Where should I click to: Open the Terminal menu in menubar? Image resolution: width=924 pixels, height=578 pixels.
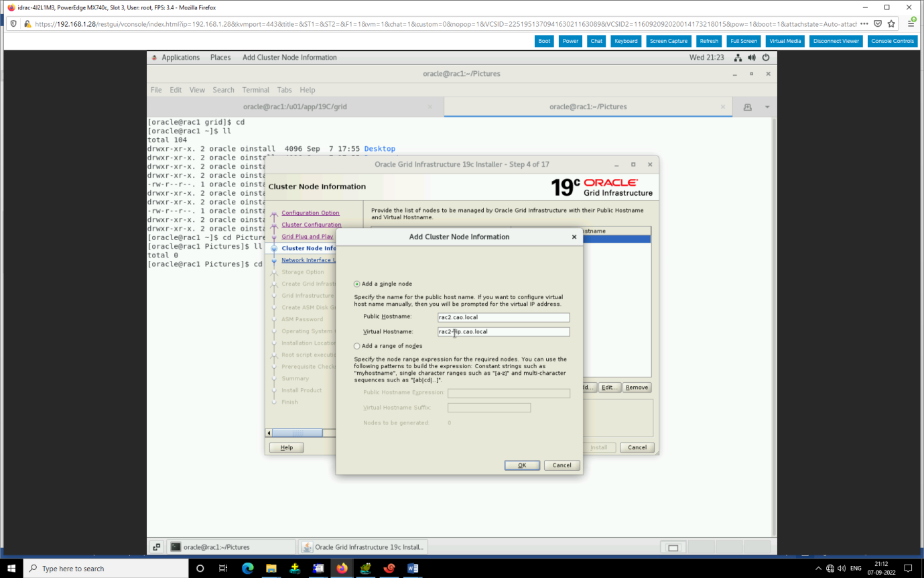click(256, 90)
